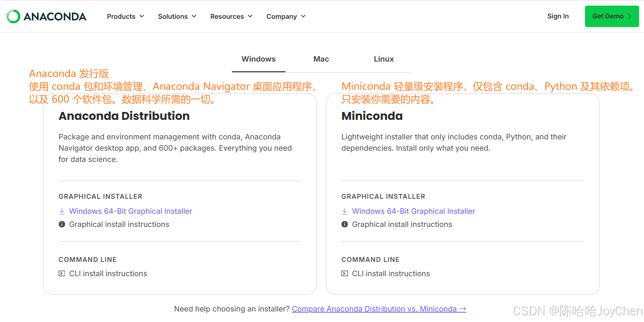Click 'Need help choosing an installer?' text
The height and width of the screenshot is (322, 644).
[232, 309]
